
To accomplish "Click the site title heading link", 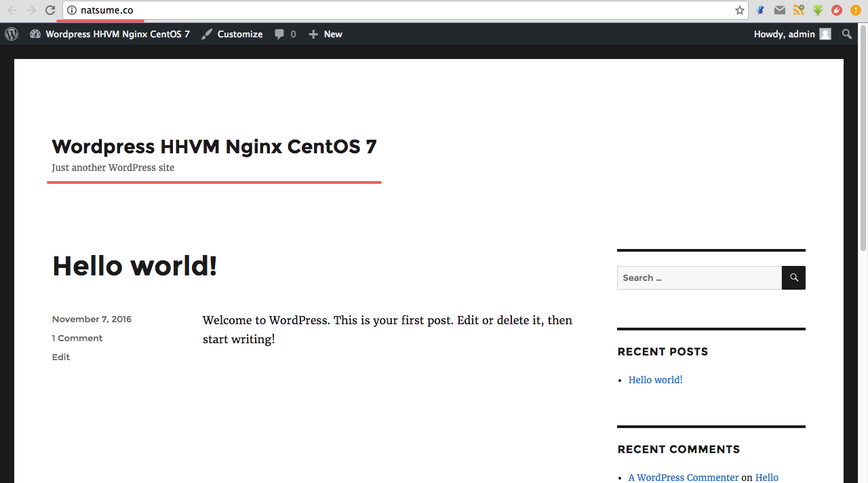I will tap(214, 146).
